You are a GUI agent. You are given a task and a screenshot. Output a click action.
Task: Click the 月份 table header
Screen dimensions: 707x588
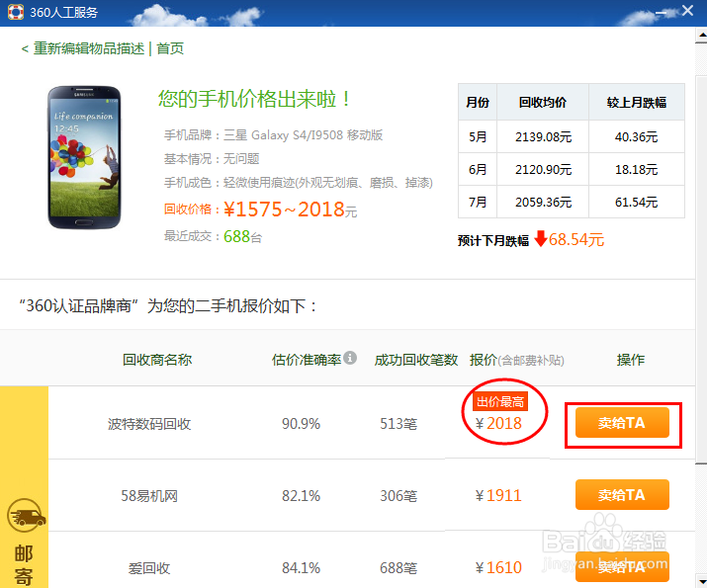pos(478,102)
